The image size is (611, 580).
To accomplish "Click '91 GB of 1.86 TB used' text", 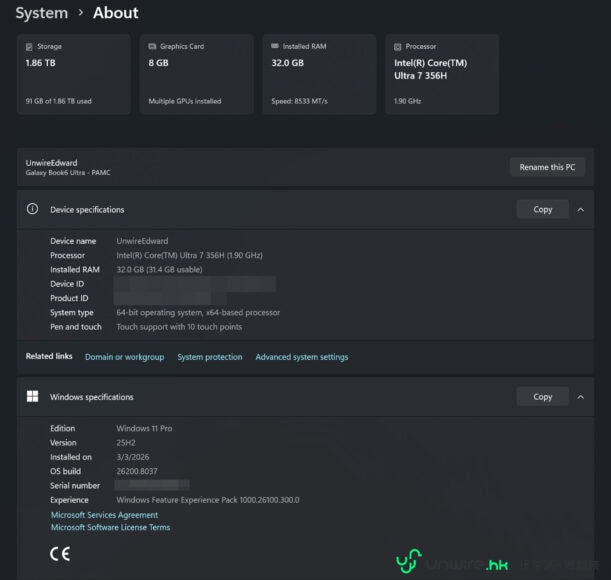I will coord(58,101).
